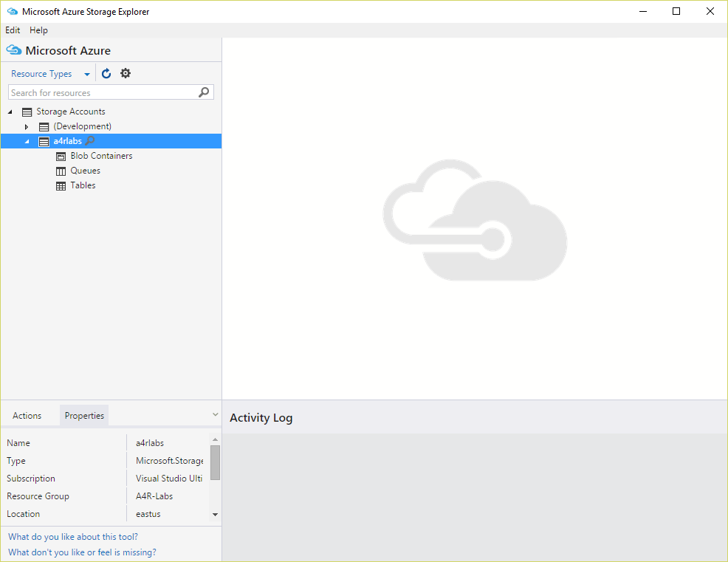Click 'What don't you like or feel is missing?' link
The width and height of the screenshot is (728, 562).
(82, 552)
